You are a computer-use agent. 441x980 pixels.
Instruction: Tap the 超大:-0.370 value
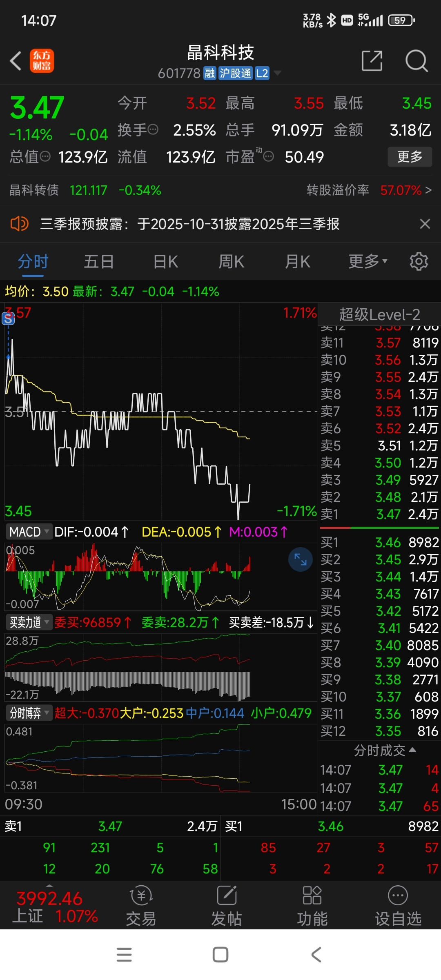86,713
